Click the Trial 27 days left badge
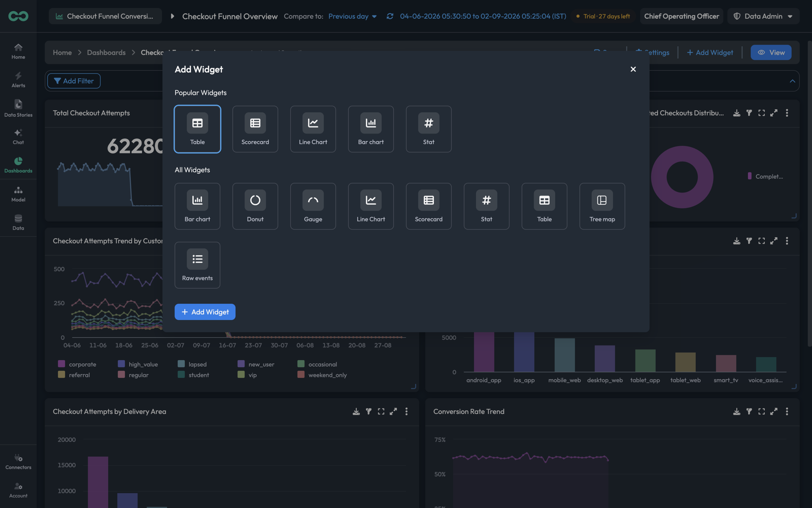812x508 pixels. pos(603,16)
